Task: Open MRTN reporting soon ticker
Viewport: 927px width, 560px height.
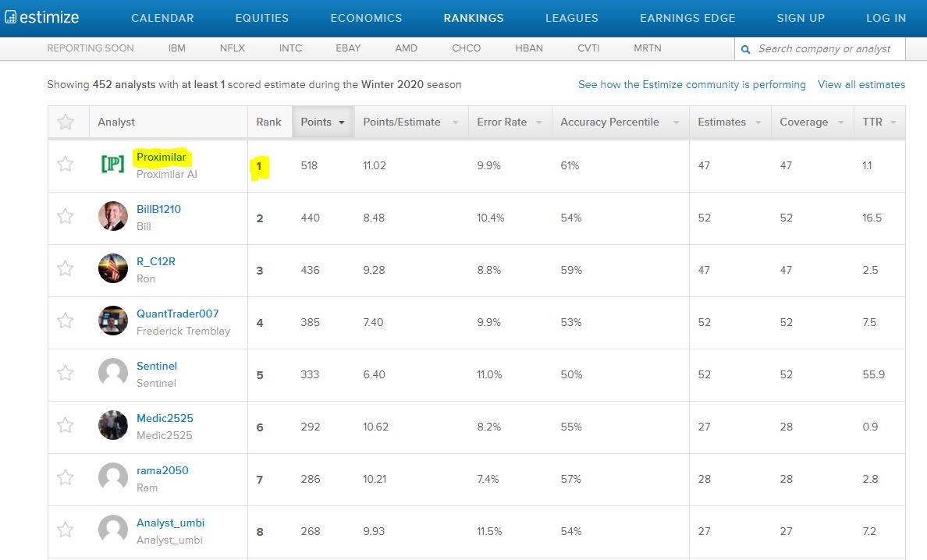Action: (x=648, y=48)
